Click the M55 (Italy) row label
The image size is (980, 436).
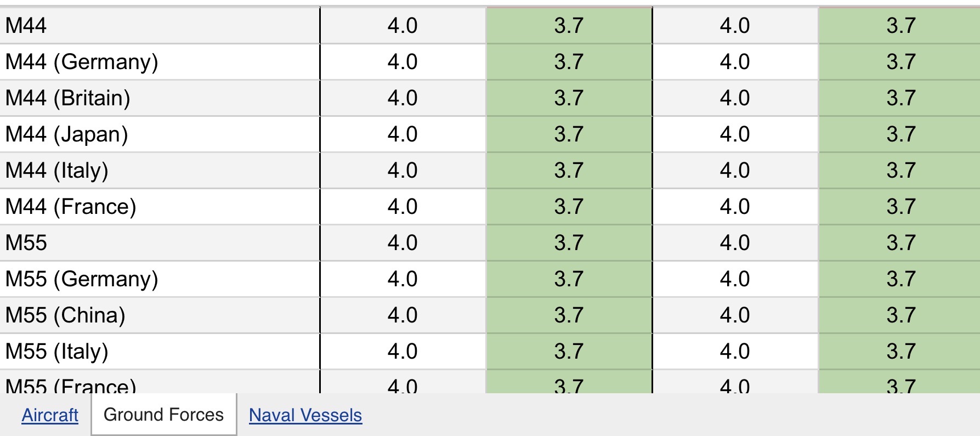[160, 352]
